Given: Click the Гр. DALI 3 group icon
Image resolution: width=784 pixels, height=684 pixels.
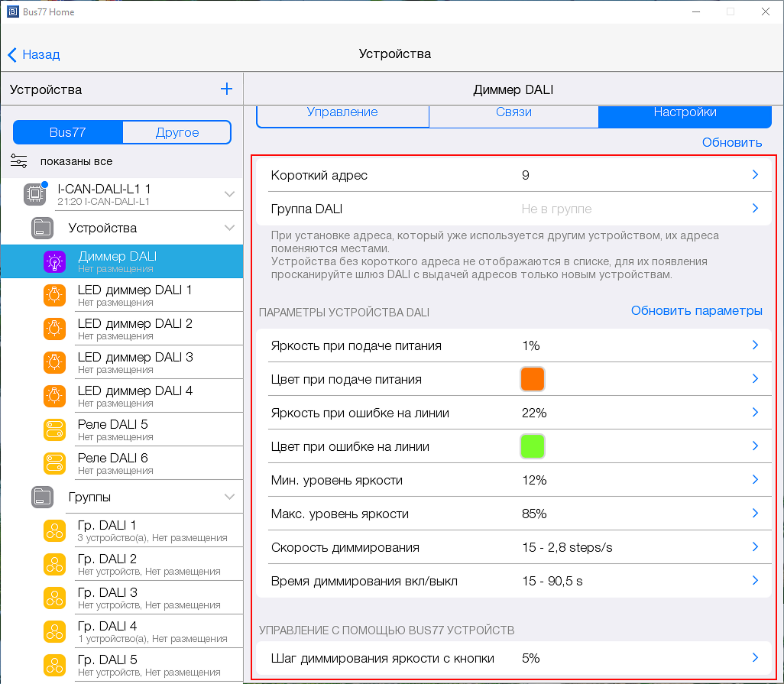Looking at the screenshot, I should pyautogui.click(x=54, y=598).
